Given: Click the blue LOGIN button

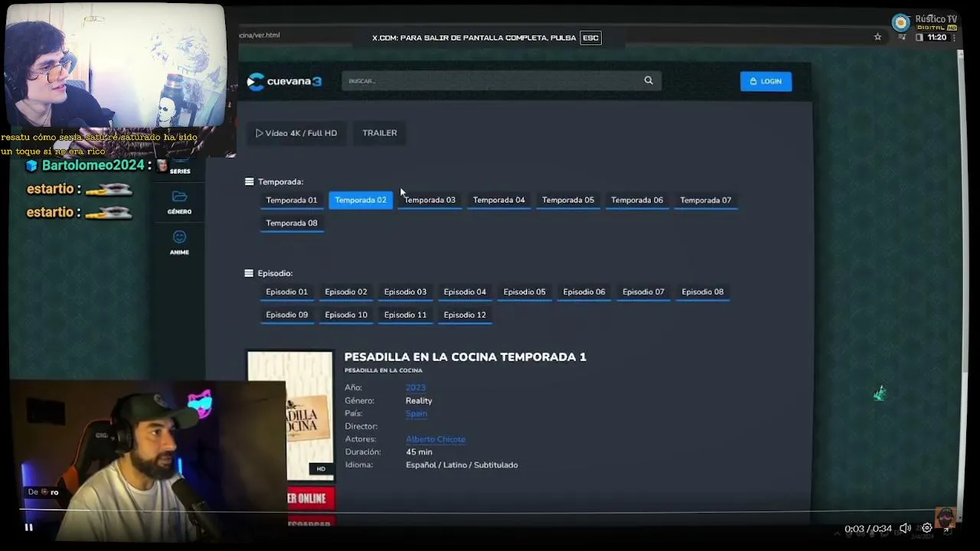Looking at the screenshot, I should (766, 81).
